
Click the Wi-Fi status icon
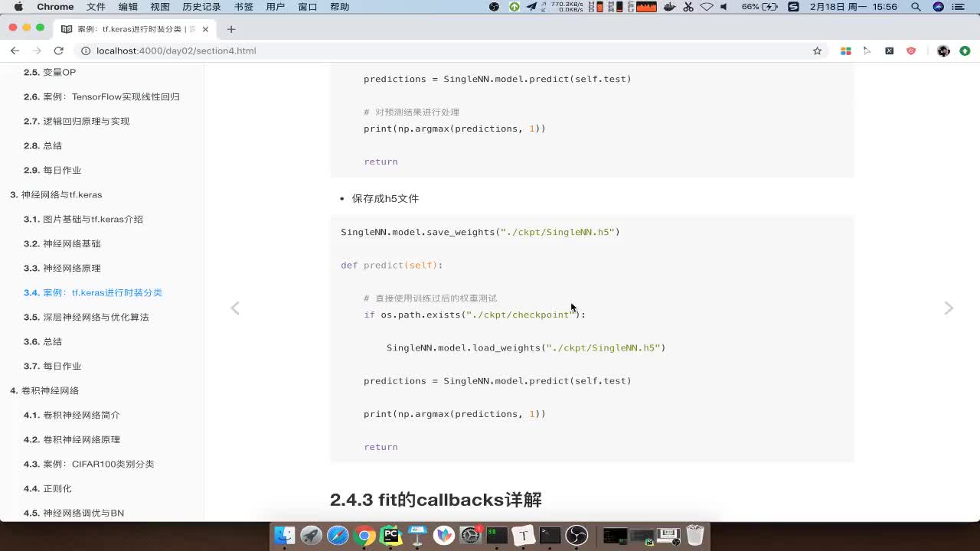707,7
